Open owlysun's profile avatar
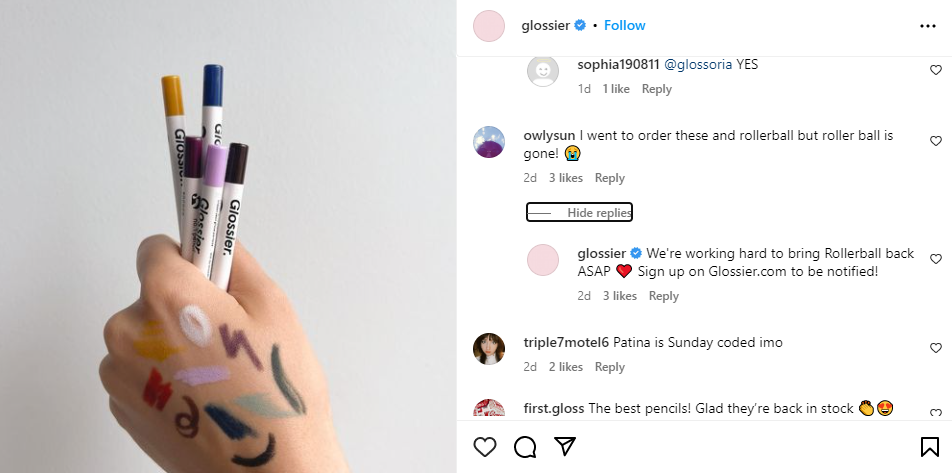 coord(489,142)
